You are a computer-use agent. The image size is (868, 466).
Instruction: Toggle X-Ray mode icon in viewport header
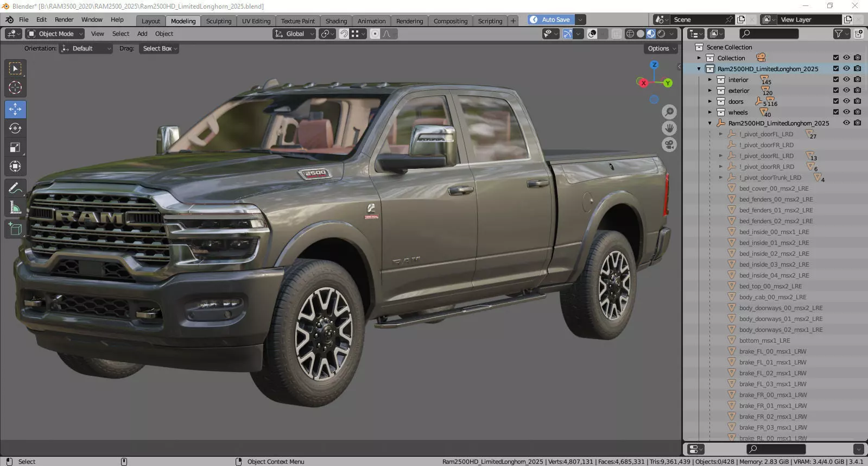tap(617, 34)
